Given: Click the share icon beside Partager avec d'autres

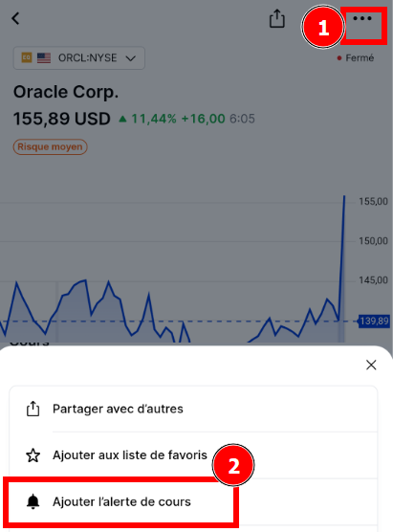Looking at the screenshot, I should coord(33,409).
